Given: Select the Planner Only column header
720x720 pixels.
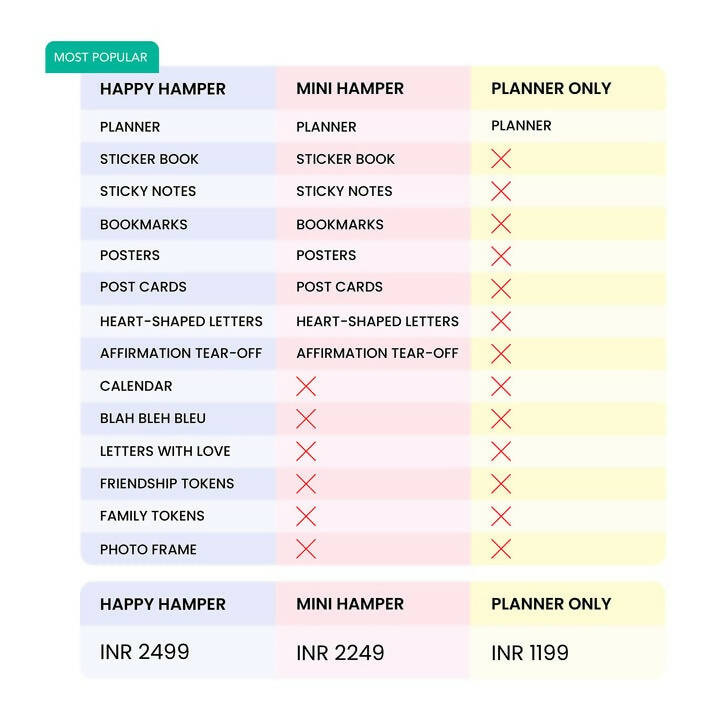Looking at the screenshot, I should tap(551, 89).
